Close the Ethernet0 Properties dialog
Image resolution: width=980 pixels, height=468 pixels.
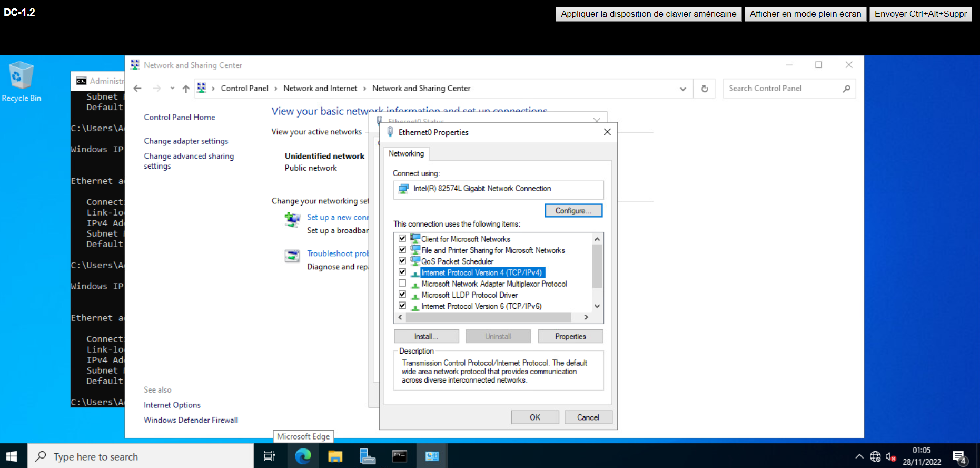(607, 132)
